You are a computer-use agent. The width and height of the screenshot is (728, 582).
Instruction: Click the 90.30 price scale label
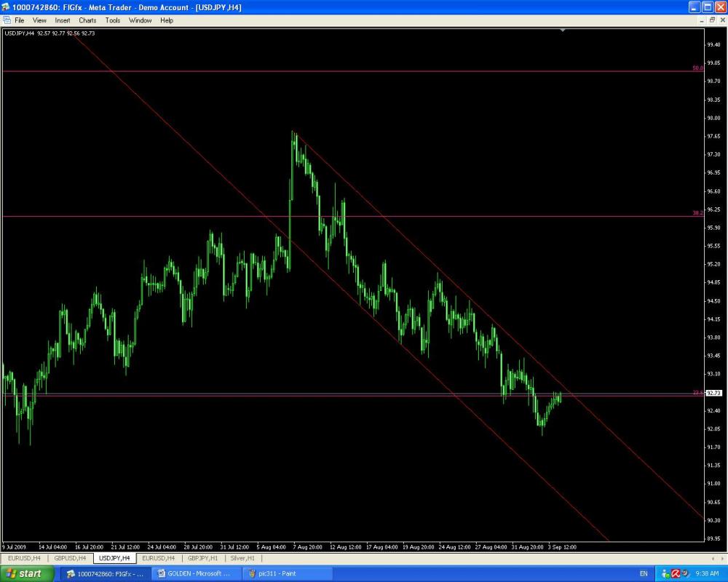tap(713, 520)
